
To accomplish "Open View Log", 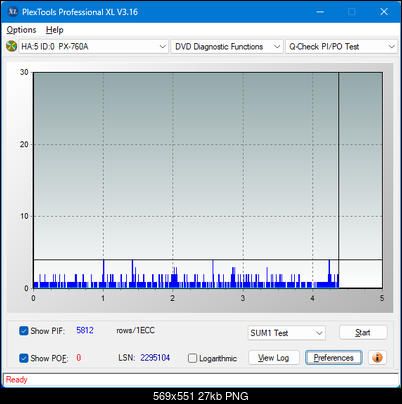I will 274,358.
